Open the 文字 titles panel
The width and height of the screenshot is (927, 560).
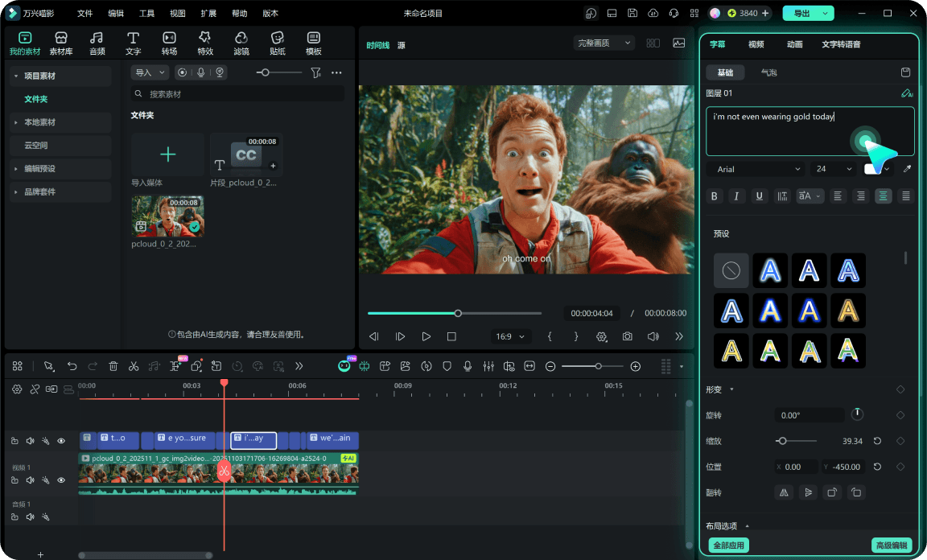[133, 43]
